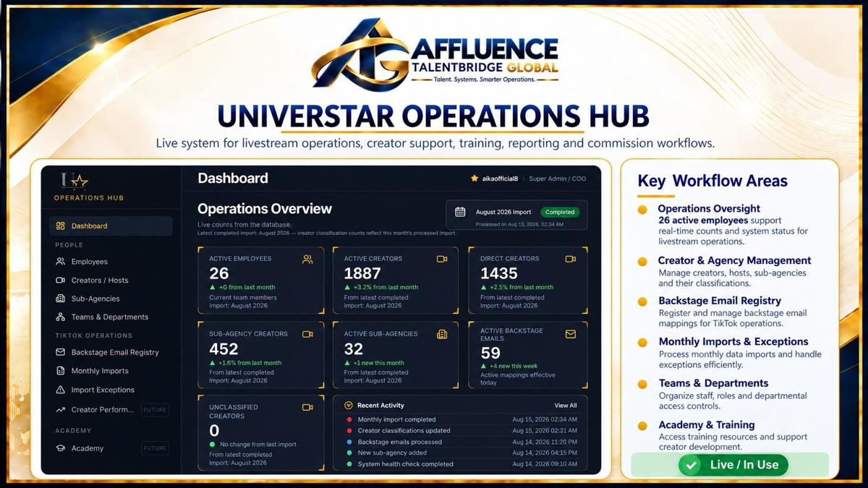Screen dimensions: 868x488
Task: Click the star icon next to aikaofficial8
Action: (x=475, y=178)
